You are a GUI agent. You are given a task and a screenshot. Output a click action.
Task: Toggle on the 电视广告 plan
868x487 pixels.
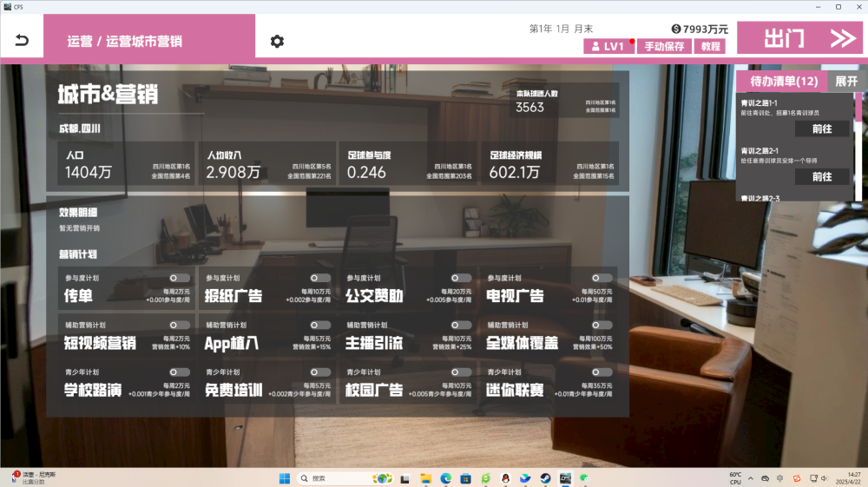pyautogui.click(x=602, y=278)
